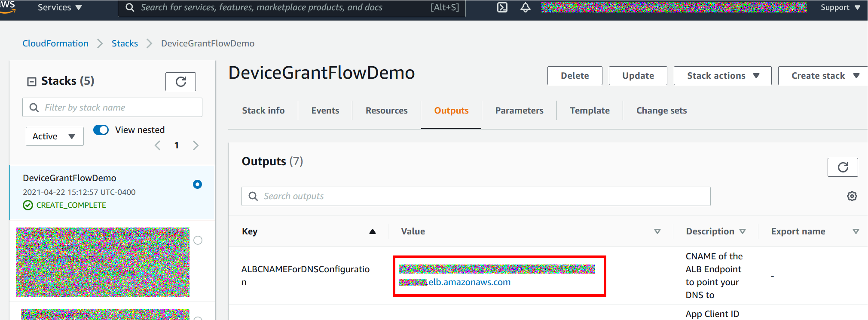The image size is (868, 320).
Task: Open the Active filter dropdown
Action: coord(55,136)
